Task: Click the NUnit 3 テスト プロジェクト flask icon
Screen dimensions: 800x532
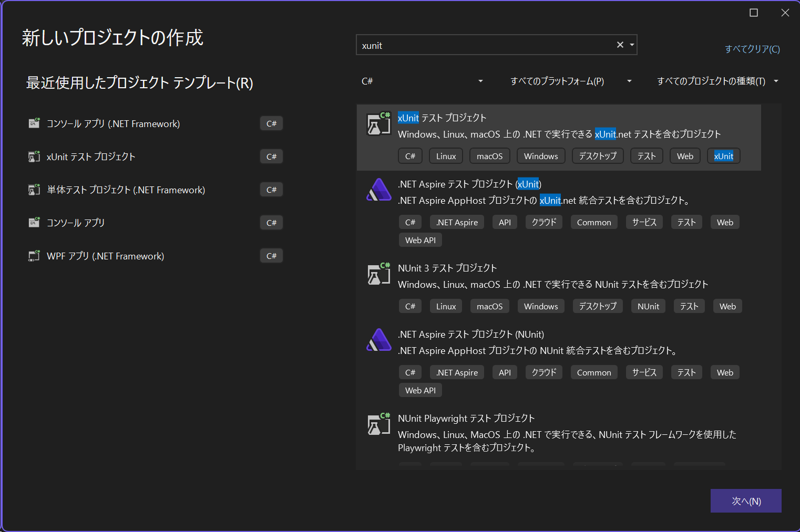Action: point(378,274)
